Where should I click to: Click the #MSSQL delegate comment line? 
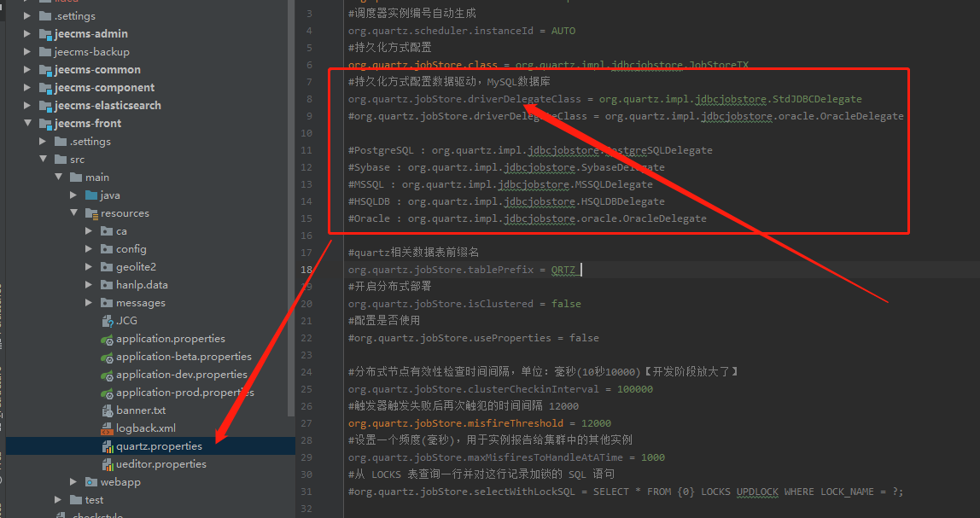(500, 184)
